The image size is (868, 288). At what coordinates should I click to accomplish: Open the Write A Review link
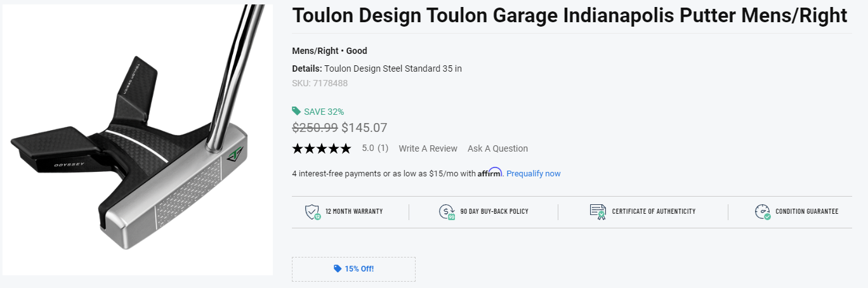click(428, 148)
